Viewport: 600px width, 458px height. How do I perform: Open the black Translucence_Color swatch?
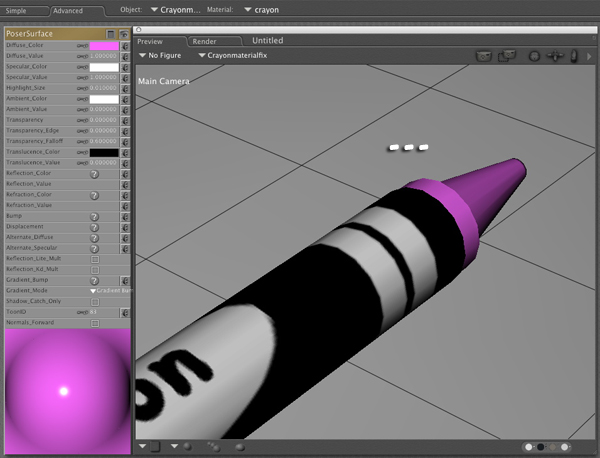click(104, 153)
